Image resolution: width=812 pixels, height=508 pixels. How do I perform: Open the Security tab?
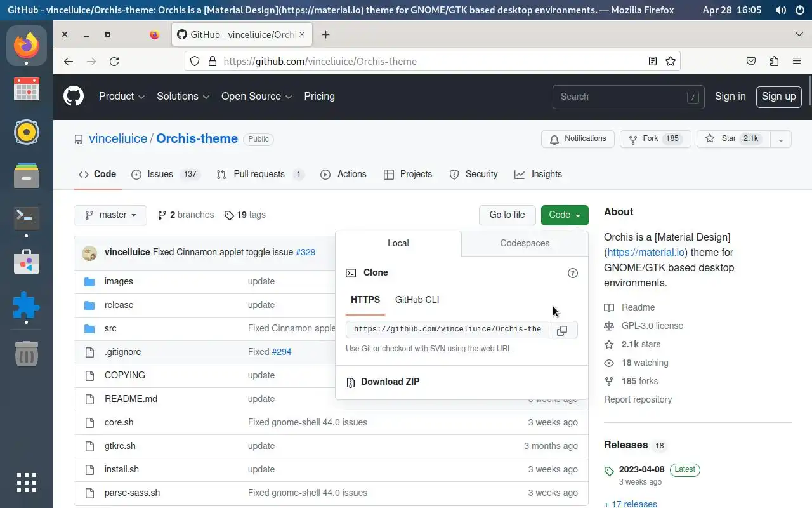(473, 175)
